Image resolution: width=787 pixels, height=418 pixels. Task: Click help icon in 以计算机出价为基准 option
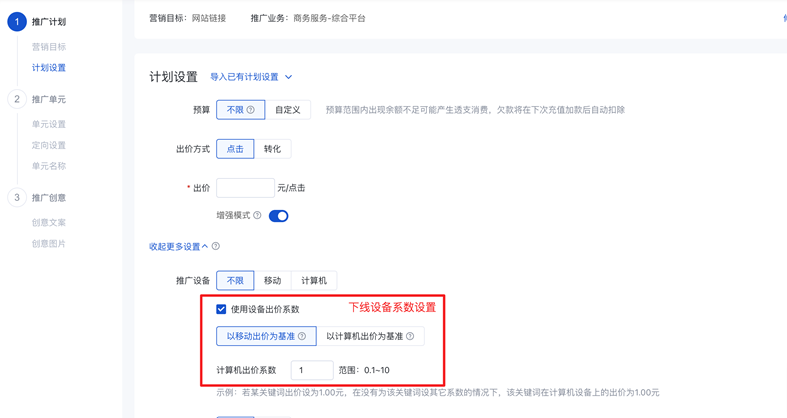410,337
